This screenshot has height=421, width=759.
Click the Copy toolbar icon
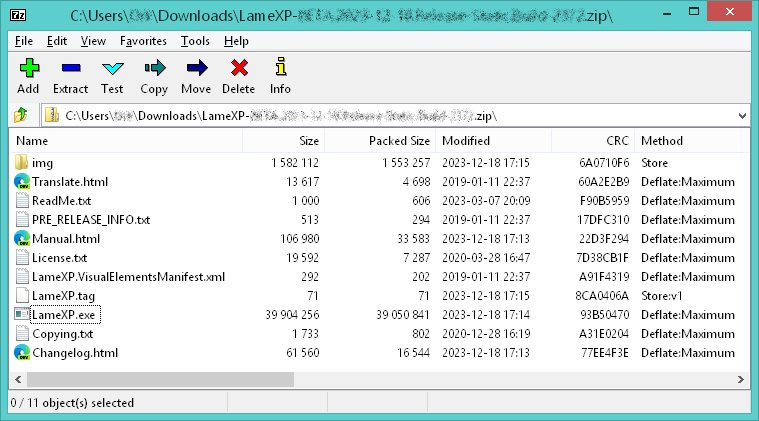(x=154, y=68)
